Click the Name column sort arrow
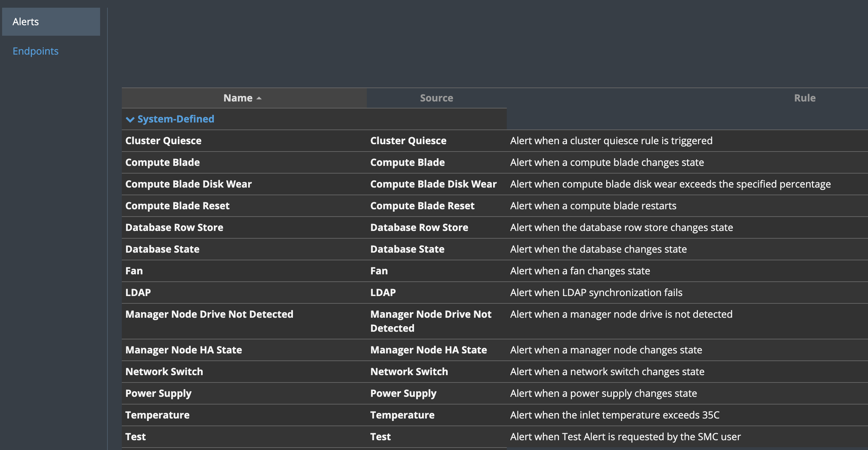The width and height of the screenshot is (868, 450). coord(259,98)
